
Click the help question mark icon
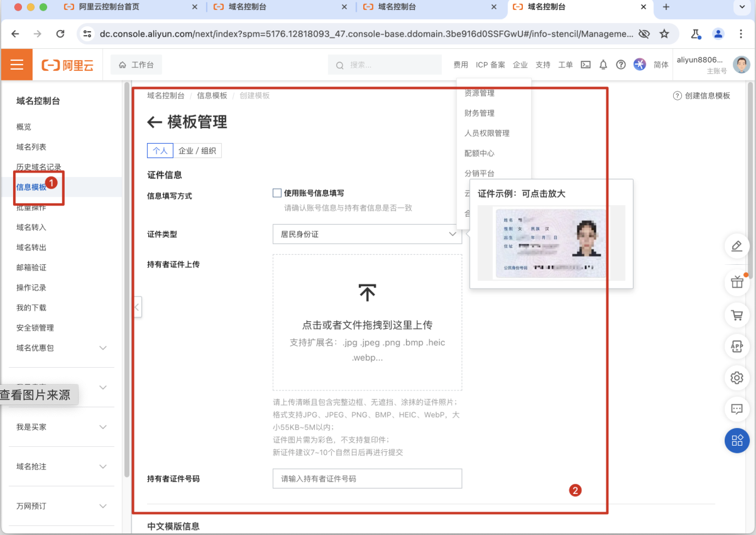click(620, 65)
